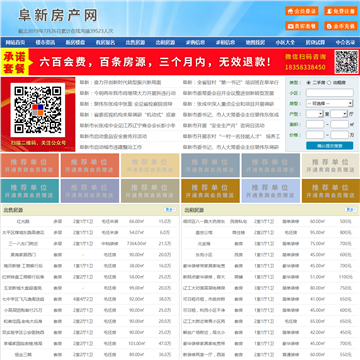Focus the minimum 面积 input field
Image resolution: width=360 pixels, height=360 pixels.
(x=315, y=125)
